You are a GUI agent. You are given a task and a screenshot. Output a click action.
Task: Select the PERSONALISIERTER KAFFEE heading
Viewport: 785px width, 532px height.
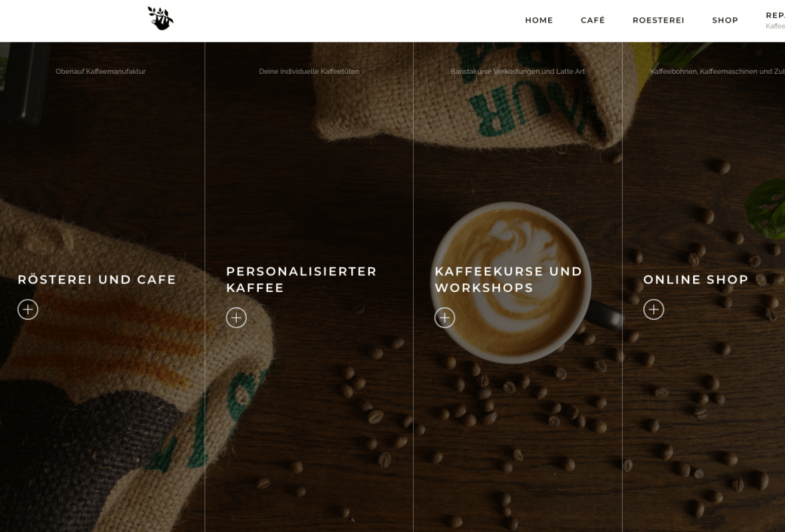pos(301,279)
